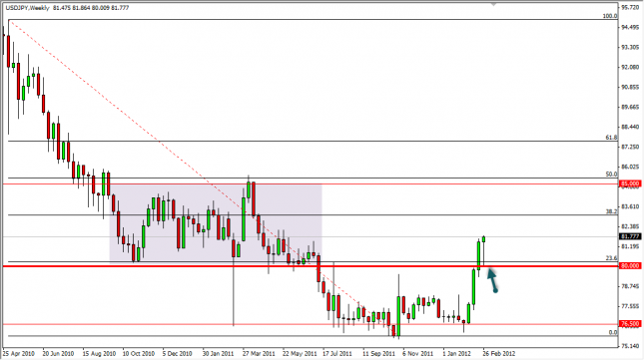Click the red 76.500 price tag
This screenshot has height=360, width=644.
[630, 324]
